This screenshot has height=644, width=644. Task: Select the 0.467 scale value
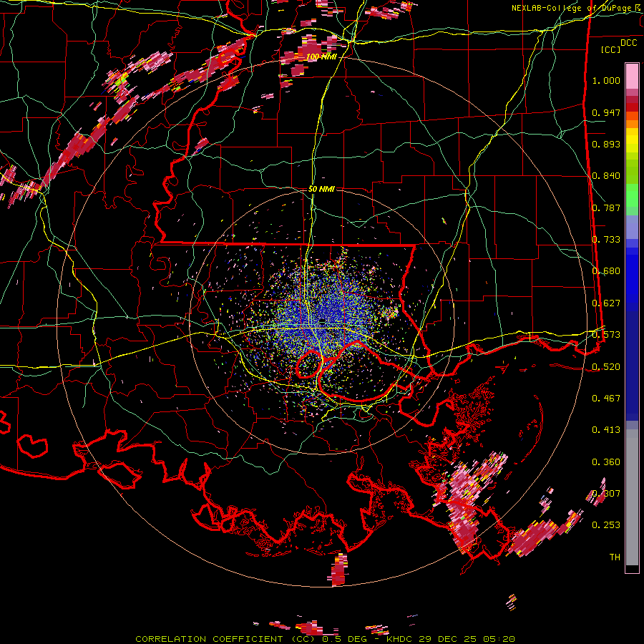(x=606, y=399)
